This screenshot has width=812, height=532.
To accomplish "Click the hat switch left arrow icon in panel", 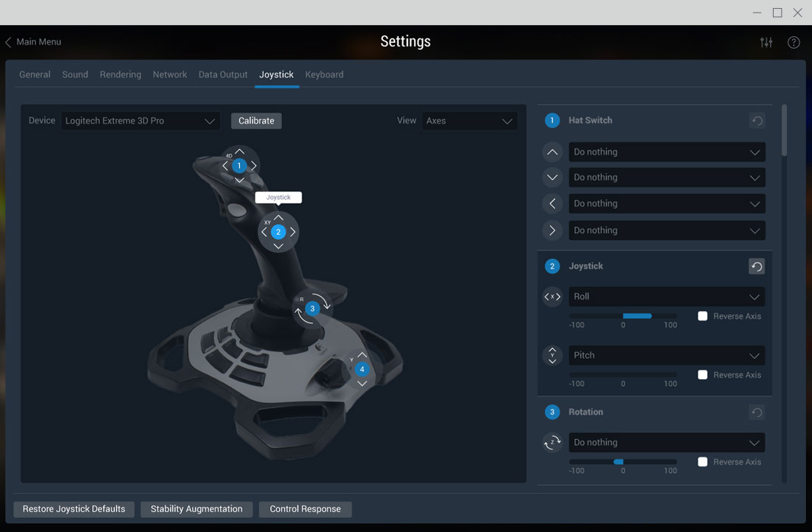I will (553, 204).
